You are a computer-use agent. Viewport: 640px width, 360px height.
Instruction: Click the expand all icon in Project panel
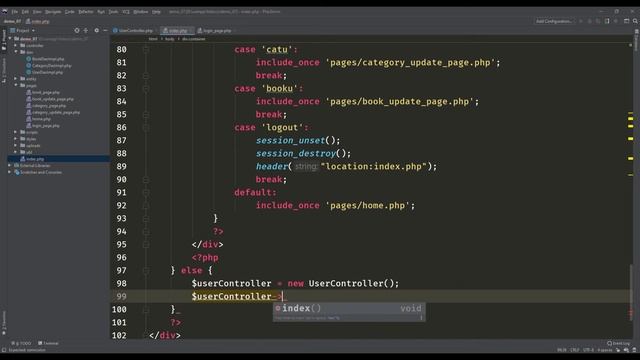86,31
